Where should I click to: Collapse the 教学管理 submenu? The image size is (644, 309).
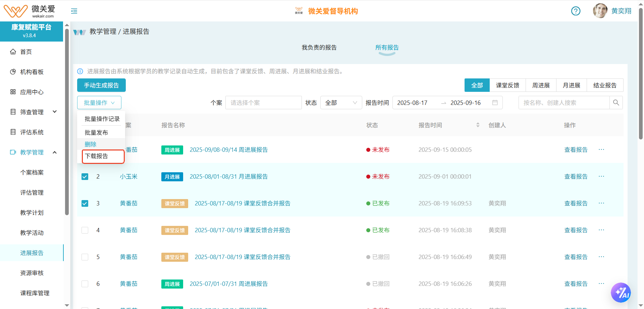(x=54, y=152)
